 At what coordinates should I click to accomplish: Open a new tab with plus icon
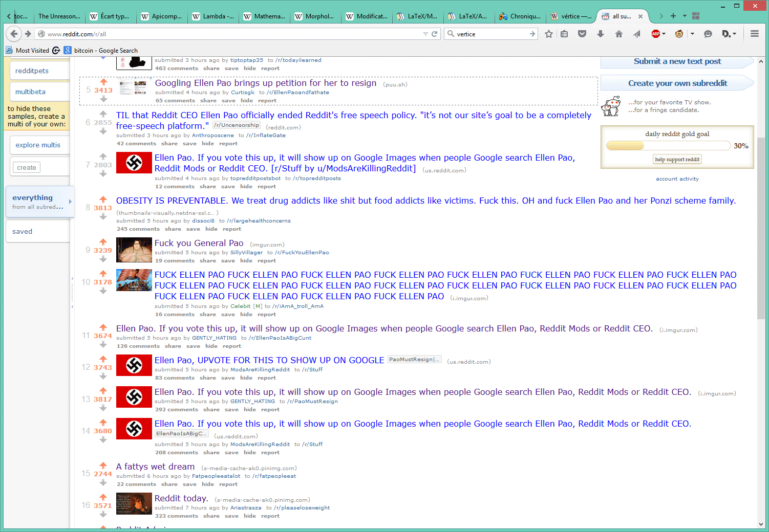click(x=673, y=16)
